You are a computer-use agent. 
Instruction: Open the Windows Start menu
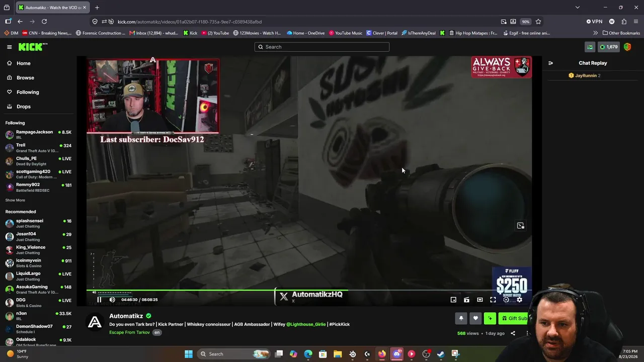tap(189, 354)
